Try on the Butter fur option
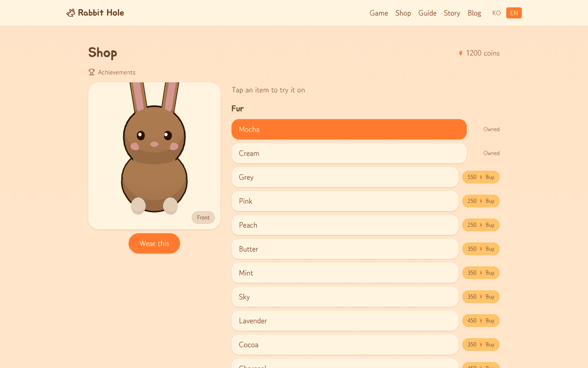The width and height of the screenshot is (588, 368). 345,249
